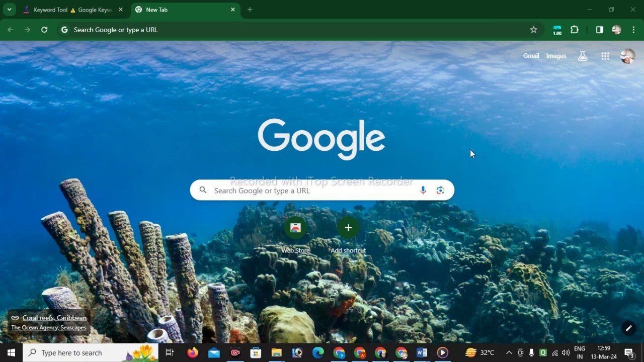Click the Google search box
This screenshot has height=362, width=644.
[x=322, y=191]
